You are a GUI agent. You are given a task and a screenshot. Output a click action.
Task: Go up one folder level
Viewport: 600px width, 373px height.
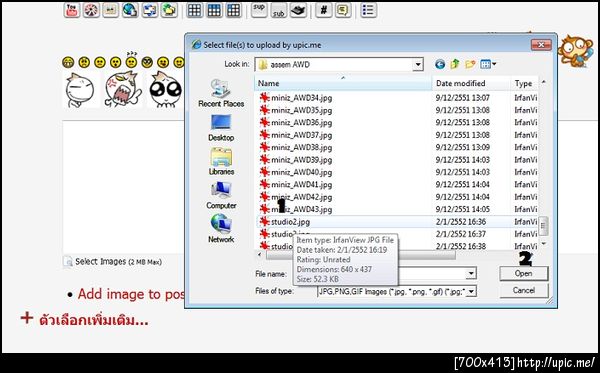(455, 64)
